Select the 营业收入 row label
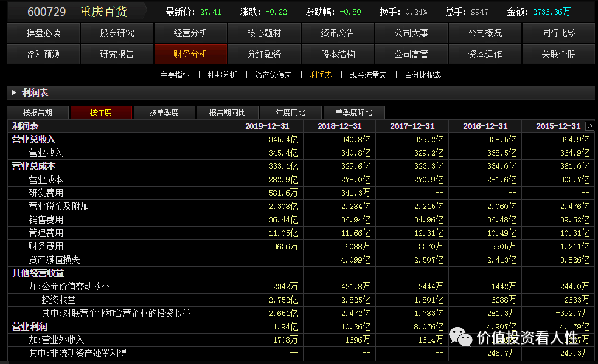The width and height of the screenshot is (598, 364). pyautogui.click(x=46, y=153)
